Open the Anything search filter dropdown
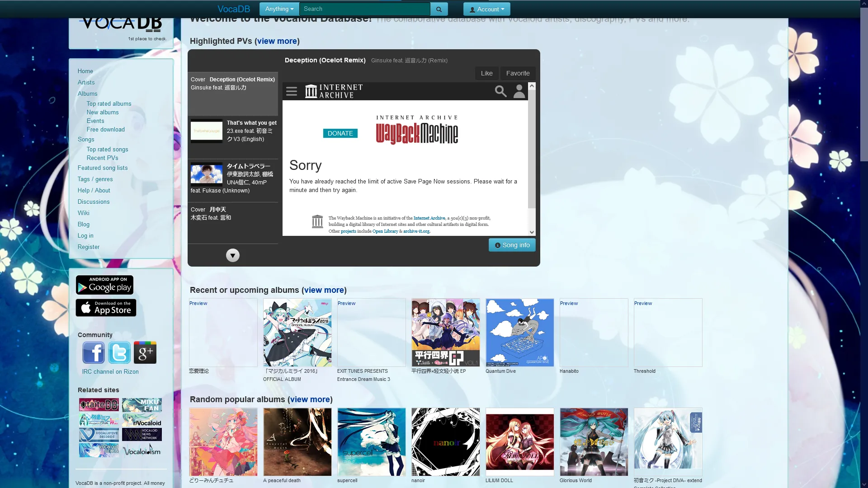The height and width of the screenshot is (488, 868). (x=279, y=9)
